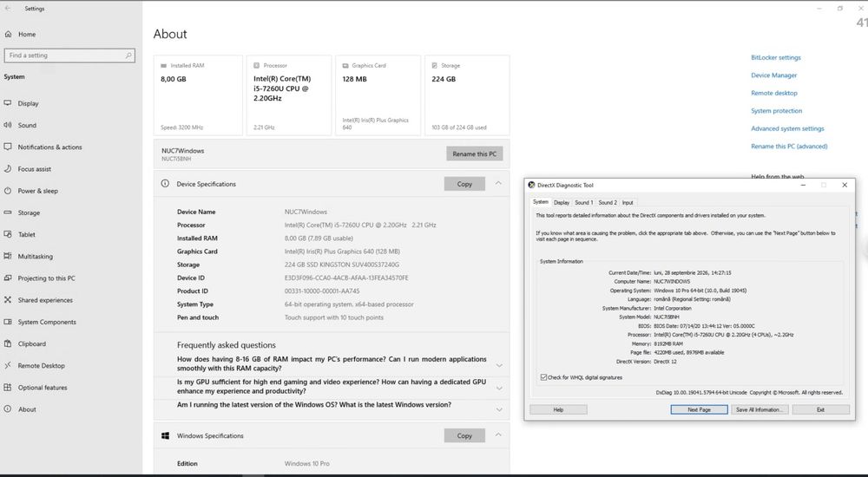Screen dimensions: 868x477
Task: Click the Find a setting search box
Action: pyautogui.click(x=69, y=56)
